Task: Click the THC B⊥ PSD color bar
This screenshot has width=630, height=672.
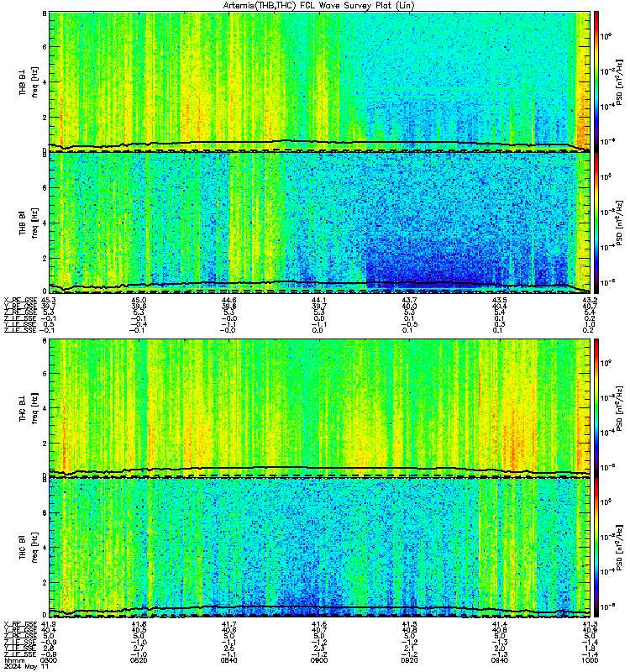Action: click(596, 407)
